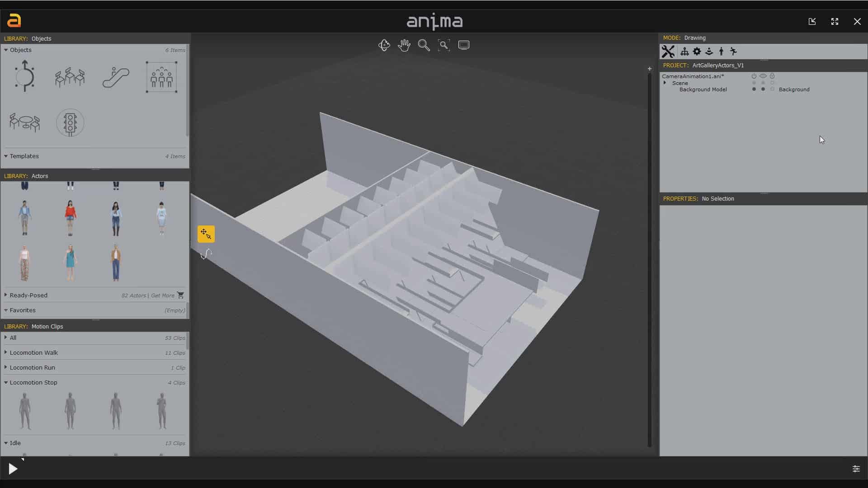868x488 pixels.
Task: Select the Escalator object
Action: [116, 77]
